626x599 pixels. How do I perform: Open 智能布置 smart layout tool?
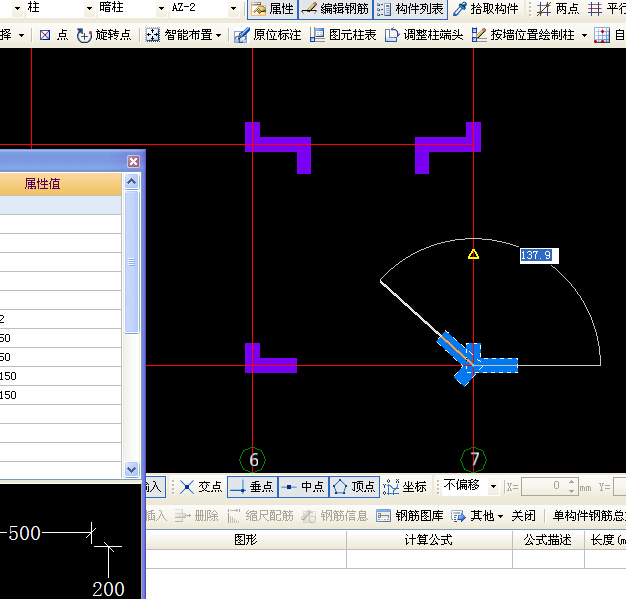click(x=179, y=35)
